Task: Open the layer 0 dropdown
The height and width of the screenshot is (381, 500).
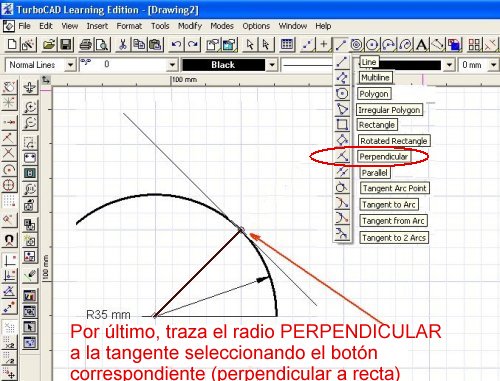Action: pyautogui.click(x=128, y=65)
